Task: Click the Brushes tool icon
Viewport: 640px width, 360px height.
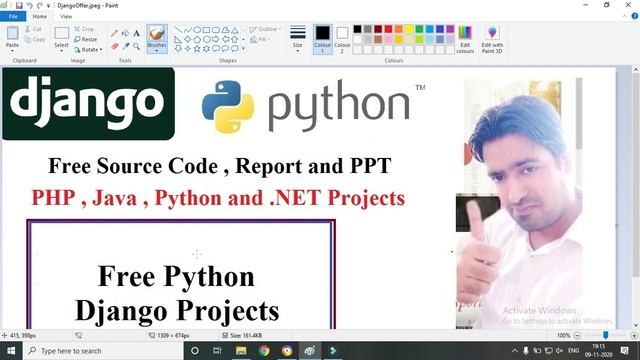Action: click(157, 33)
